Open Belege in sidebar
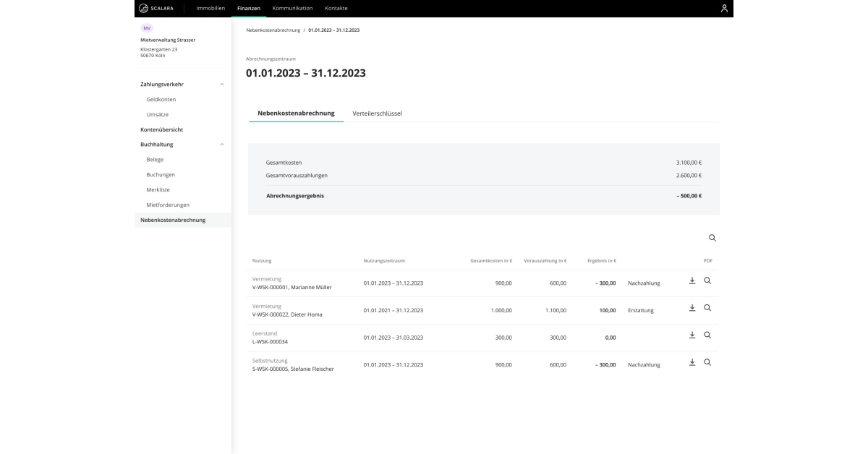 [x=155, y=159]
